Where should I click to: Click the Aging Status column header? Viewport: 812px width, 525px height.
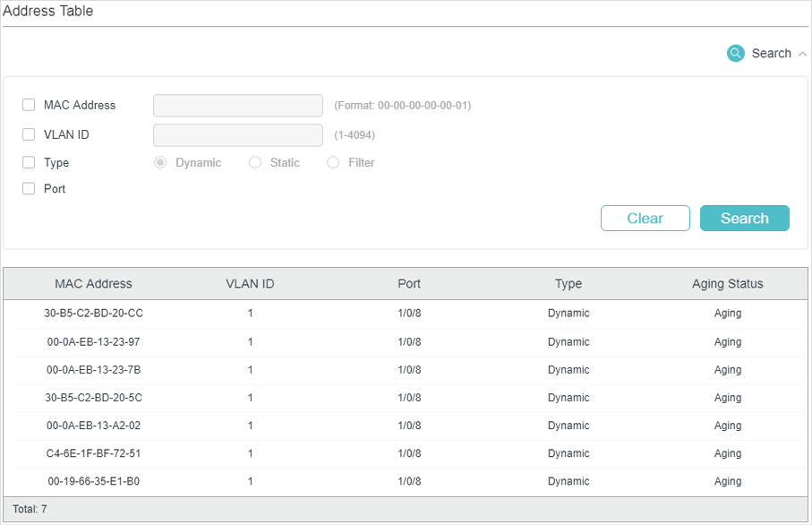(727, 284)
